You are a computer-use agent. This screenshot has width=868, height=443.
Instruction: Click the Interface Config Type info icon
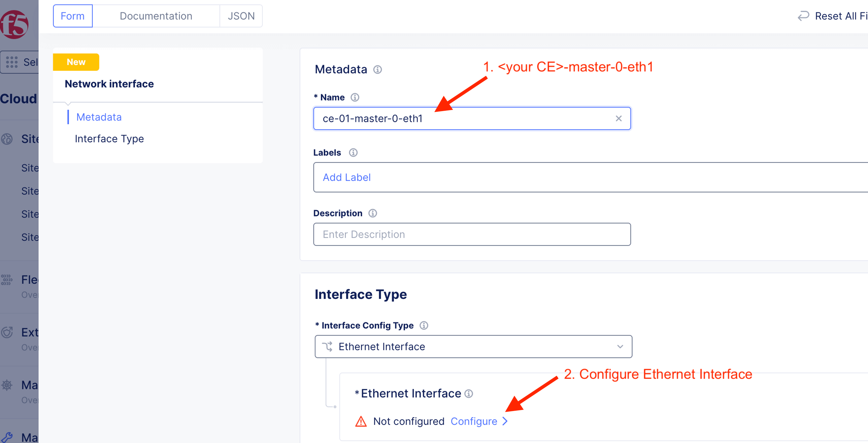pyautogui.click(x=424, y=326)
